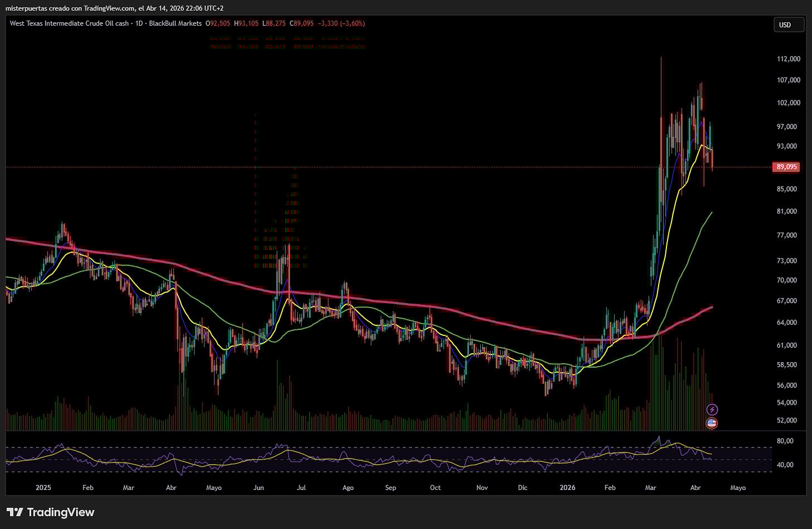Viewport: 812px width, 529px height.
Task: Click the BlackBull Markets source label
Action: (x=174, y=23)
